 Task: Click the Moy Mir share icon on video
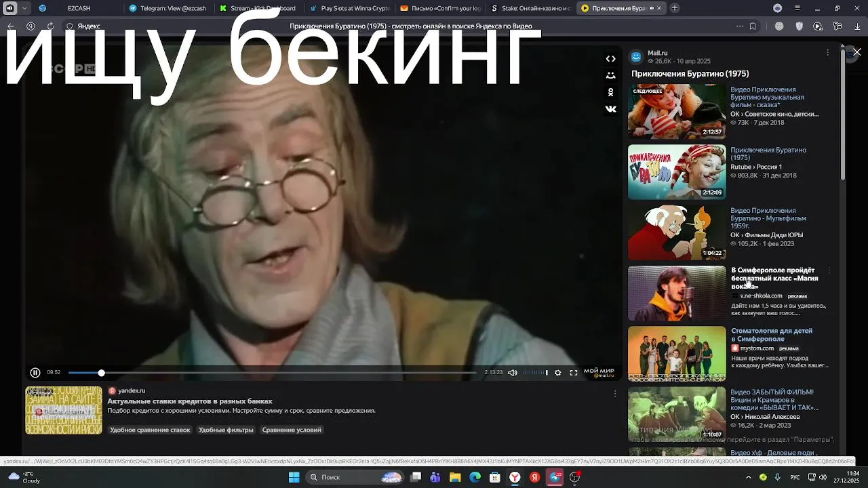coord(611,75)
